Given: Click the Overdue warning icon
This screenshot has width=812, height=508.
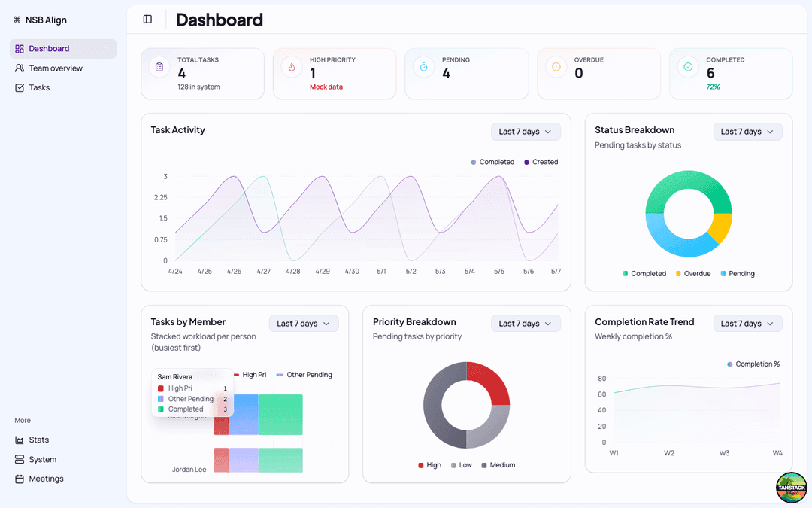Looking at the screenshot, I should tap(556, 67).
